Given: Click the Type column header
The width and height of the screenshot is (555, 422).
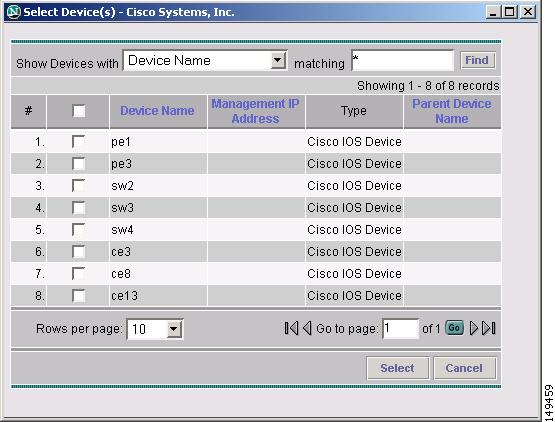Looking at the screenshot, I should (x=354, y=111).
